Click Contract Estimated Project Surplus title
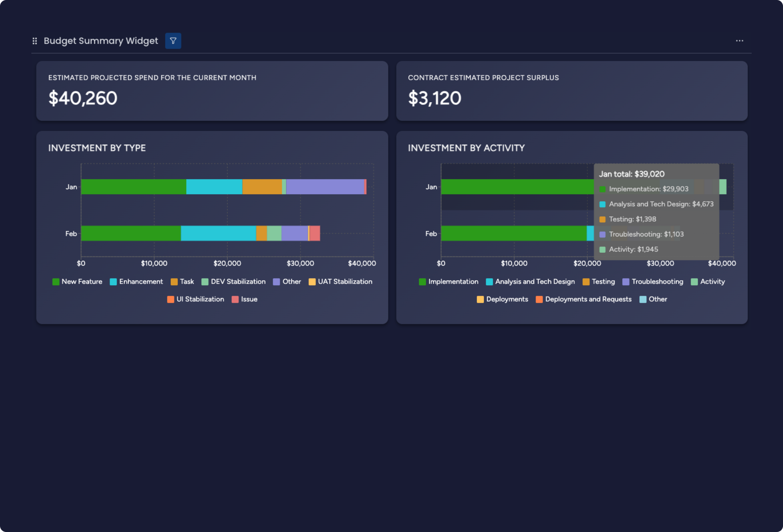 (x=484, y=77)
